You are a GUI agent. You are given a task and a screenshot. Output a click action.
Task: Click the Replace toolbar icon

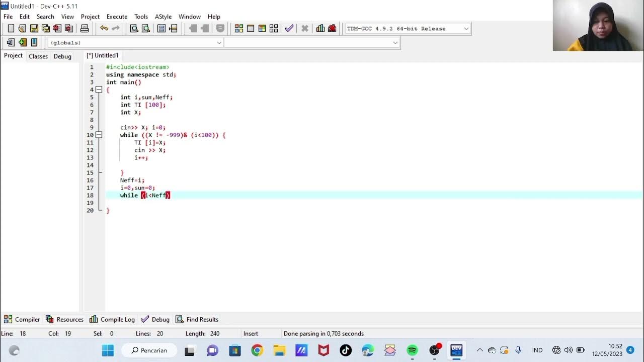(x=145, y=29)
